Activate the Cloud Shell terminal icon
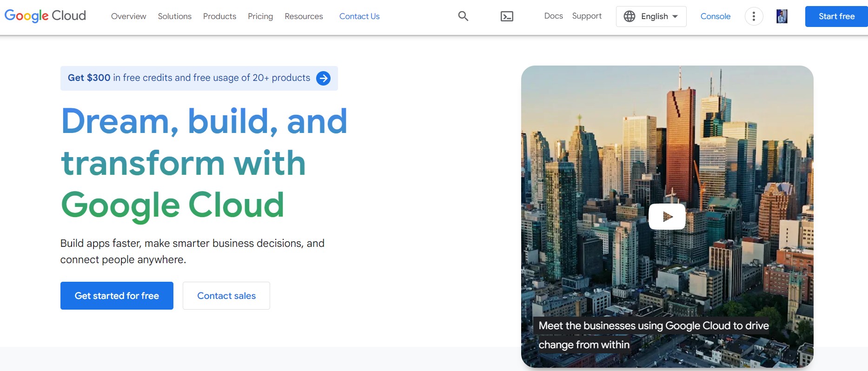The image size is (868, 371). (x=507, y=16)
